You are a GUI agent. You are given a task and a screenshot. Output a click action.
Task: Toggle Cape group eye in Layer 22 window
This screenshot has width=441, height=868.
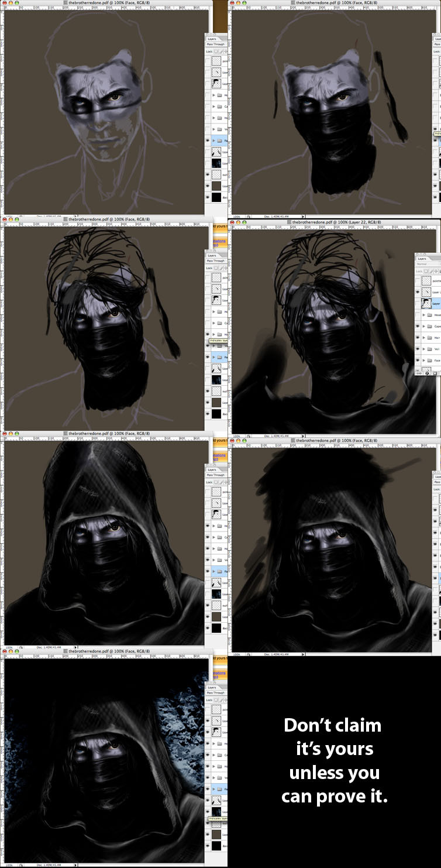point(418,326)
